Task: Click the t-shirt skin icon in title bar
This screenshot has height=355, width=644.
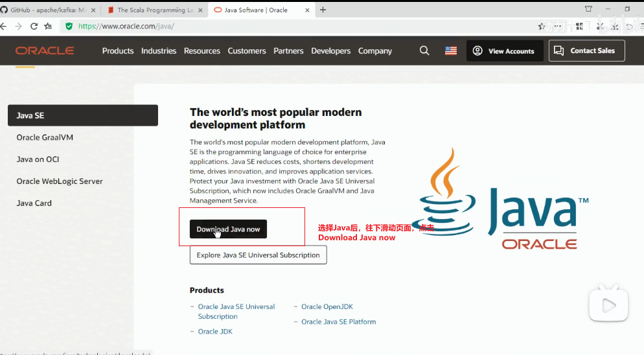Action: pyautogui.click(x=588, y=8)
